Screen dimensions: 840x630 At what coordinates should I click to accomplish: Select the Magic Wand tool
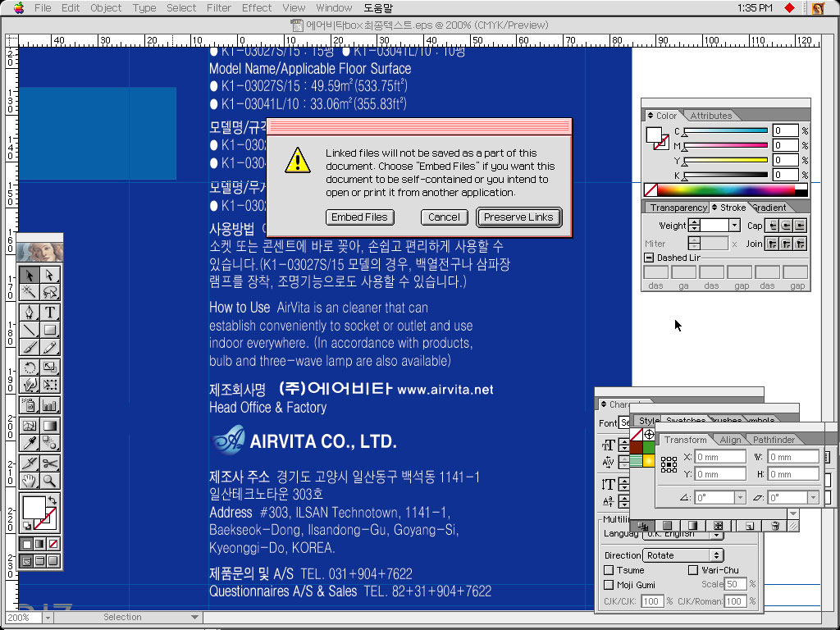(x=30, y=293)
